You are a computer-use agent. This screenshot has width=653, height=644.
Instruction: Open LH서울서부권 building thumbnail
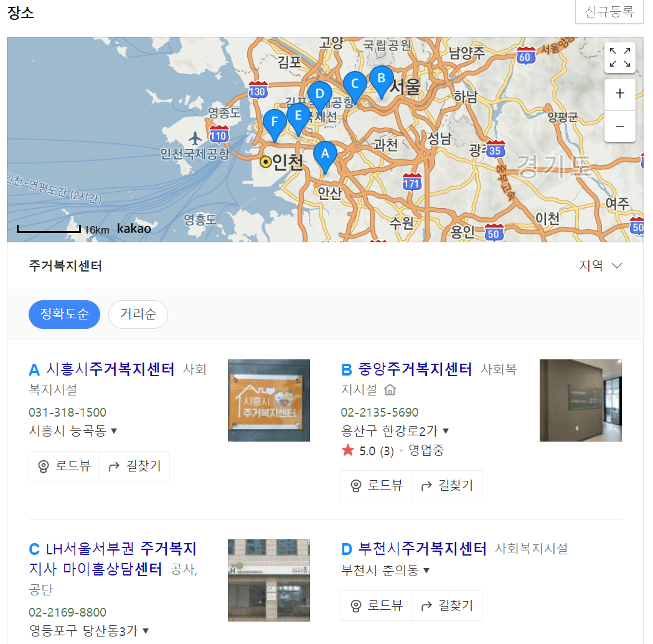(x=269, y=580)
